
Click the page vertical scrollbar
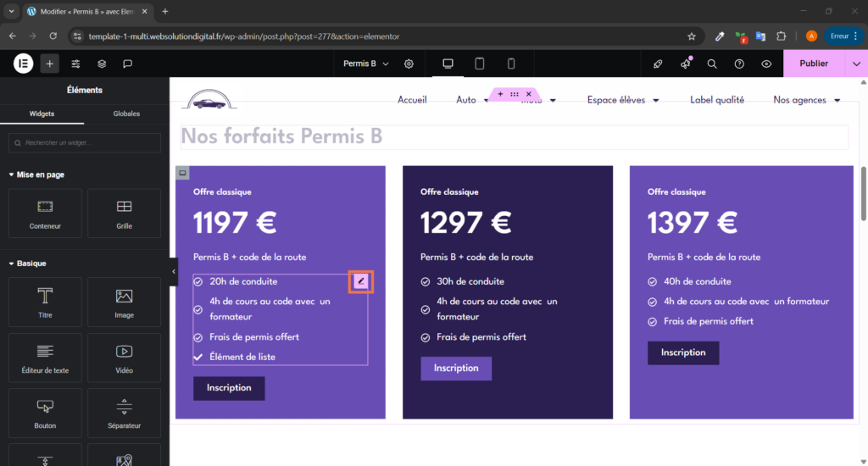(x=863, y=186)
